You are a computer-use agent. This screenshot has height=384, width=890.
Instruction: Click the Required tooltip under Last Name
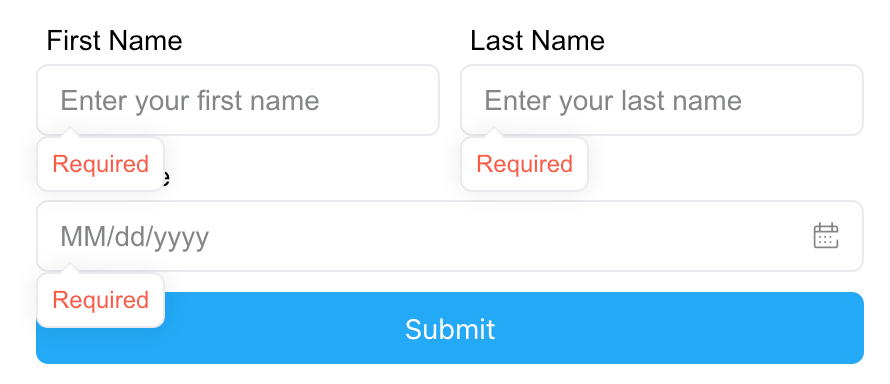click(x=524, y=164)
